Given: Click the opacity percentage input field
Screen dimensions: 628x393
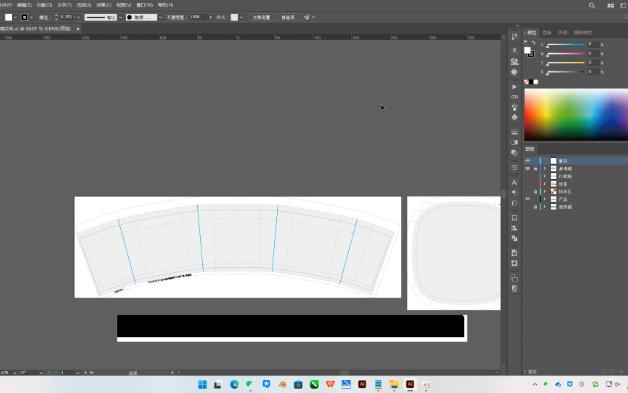Looking at the screenshot, I should 198,17.
